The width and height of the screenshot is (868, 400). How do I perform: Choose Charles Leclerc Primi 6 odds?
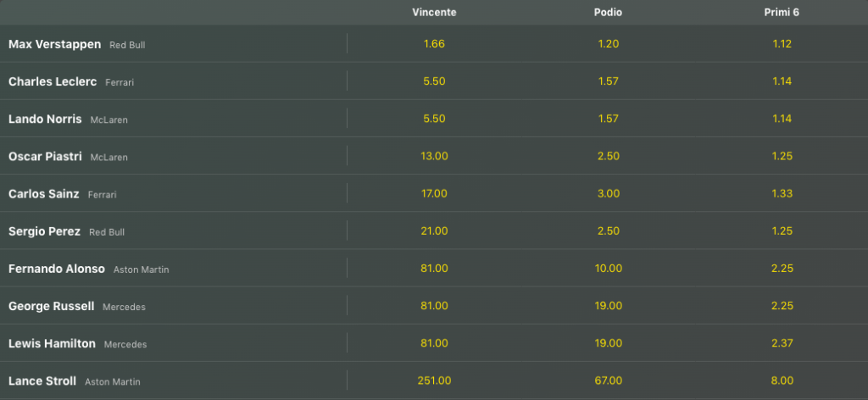(x=782, y=81)
